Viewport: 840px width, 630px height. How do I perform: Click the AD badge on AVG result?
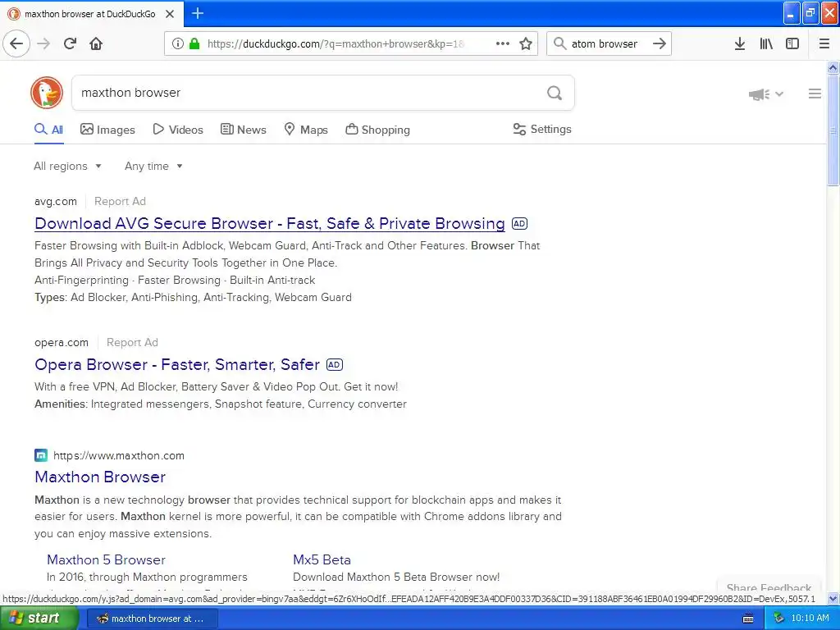point(519,223)
